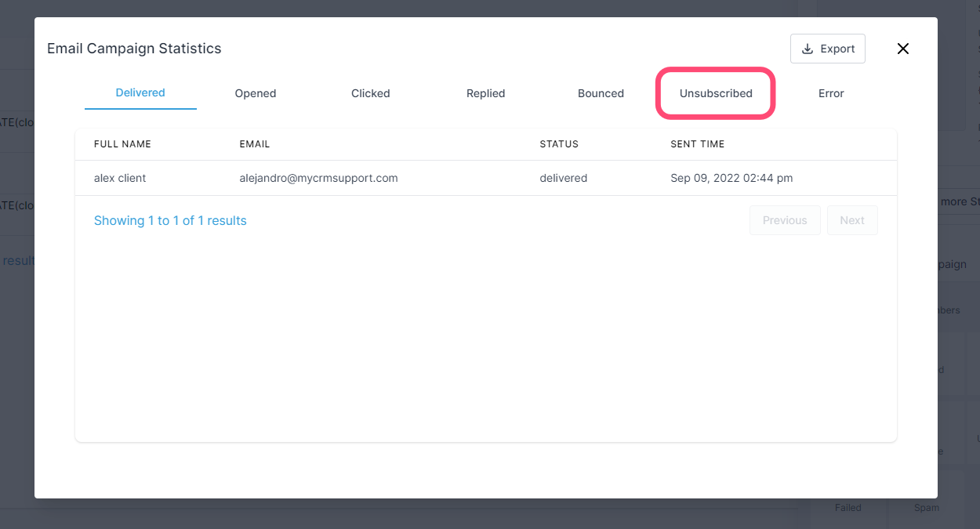This screenshot has height=529, width=980.
Task: Open the Opened tab
Action: 256,93
